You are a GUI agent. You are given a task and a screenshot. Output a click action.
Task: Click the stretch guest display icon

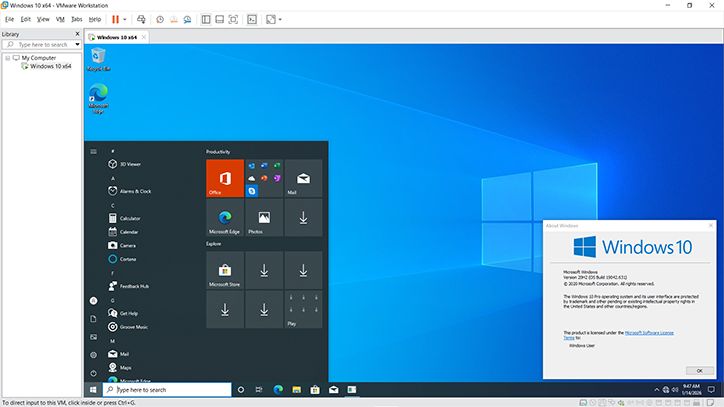point(271,19)
